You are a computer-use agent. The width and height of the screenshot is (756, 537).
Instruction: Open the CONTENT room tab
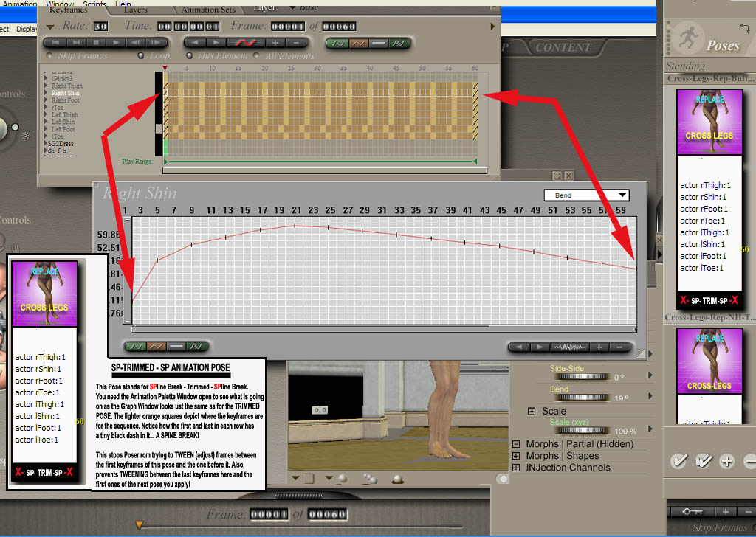click(x=563, y=47)
